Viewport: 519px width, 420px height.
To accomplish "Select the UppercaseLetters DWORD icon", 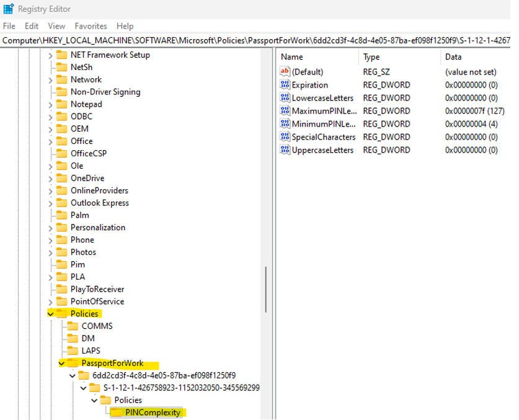I will coord(285,150).
